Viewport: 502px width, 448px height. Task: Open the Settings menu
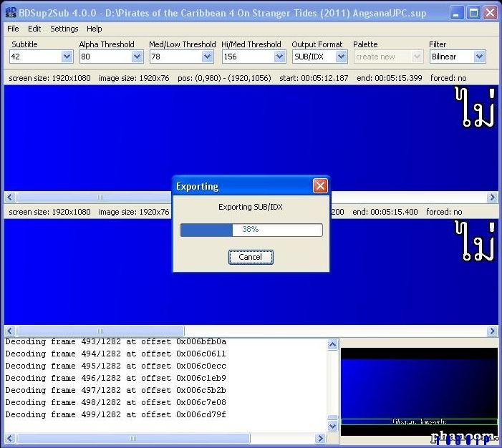tap(64, 29)
